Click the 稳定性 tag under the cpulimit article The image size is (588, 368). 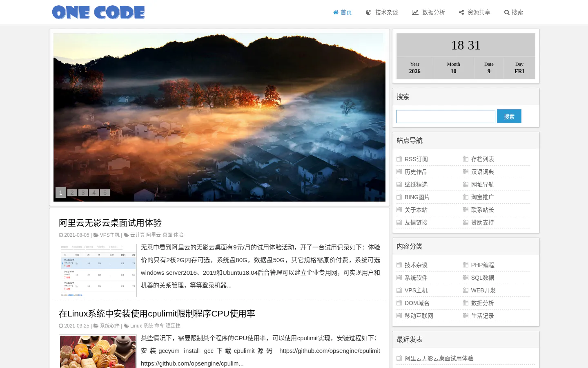pyautogui.click(x=173, y=326)
